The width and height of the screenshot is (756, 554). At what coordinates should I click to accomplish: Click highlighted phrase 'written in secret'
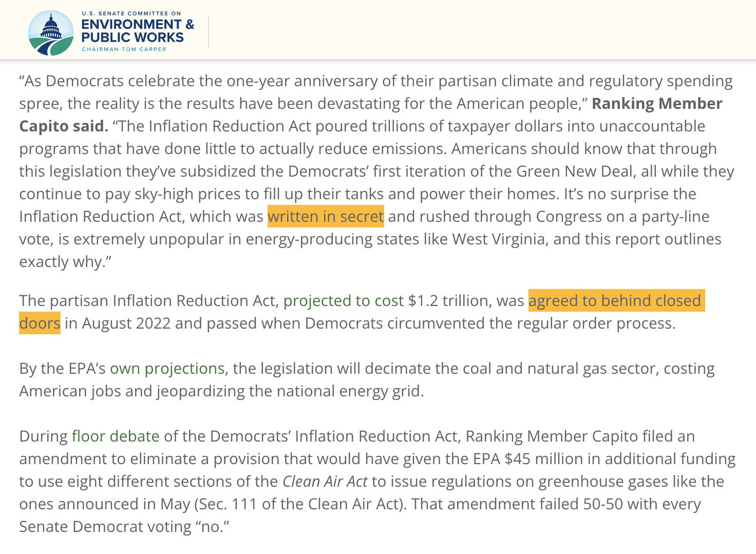pos(326,217)
